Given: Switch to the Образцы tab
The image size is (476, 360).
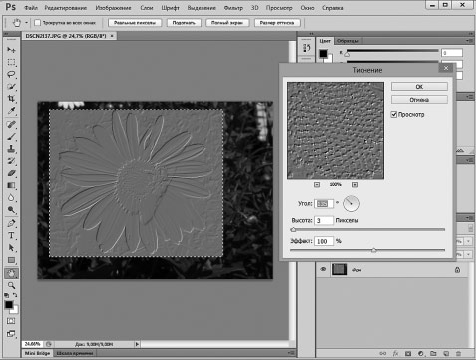Looking at the screenshot, I should 347,41.
